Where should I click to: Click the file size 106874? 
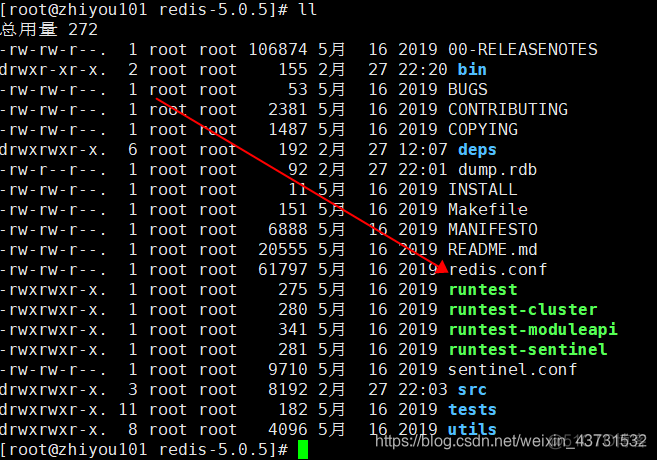click(x=278, y=49)
